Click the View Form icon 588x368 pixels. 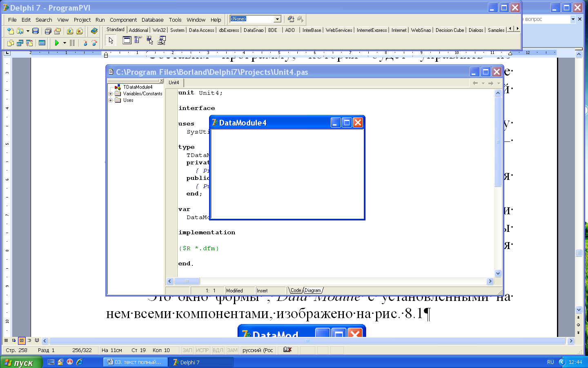(x=20, y=43)
